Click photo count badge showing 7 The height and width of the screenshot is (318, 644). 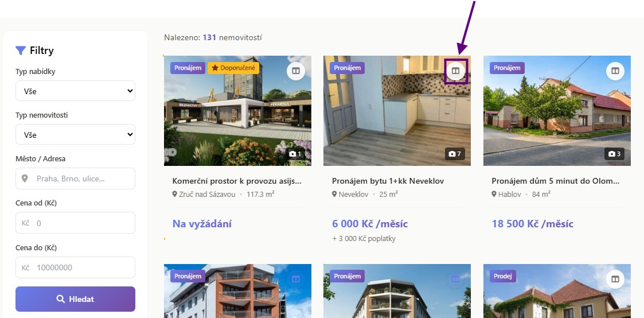[x=455, y=154]
